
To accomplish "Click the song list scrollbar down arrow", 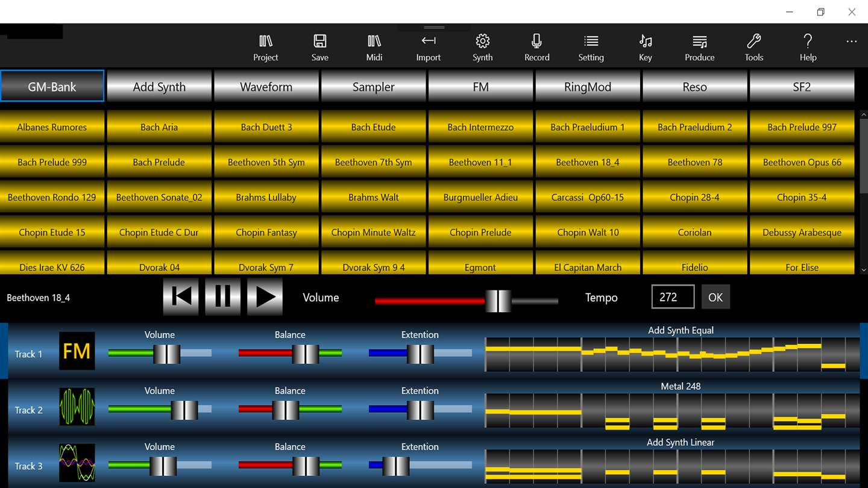I will pos(863,271).
